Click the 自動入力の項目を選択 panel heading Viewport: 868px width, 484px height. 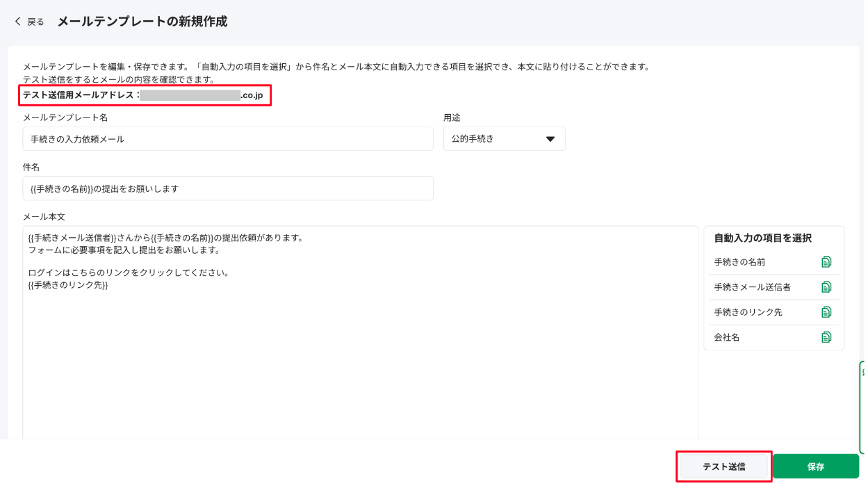[762, 238]
